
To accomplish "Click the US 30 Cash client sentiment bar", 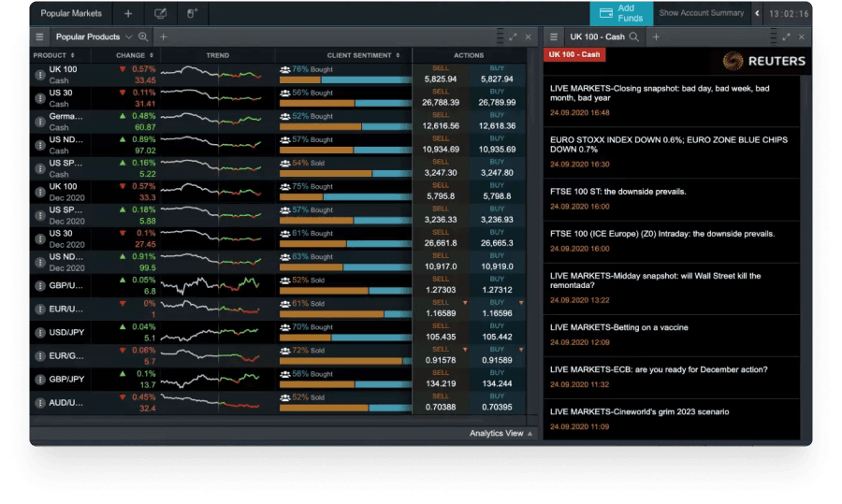I will pyautogui.click(x=342, y=103).
